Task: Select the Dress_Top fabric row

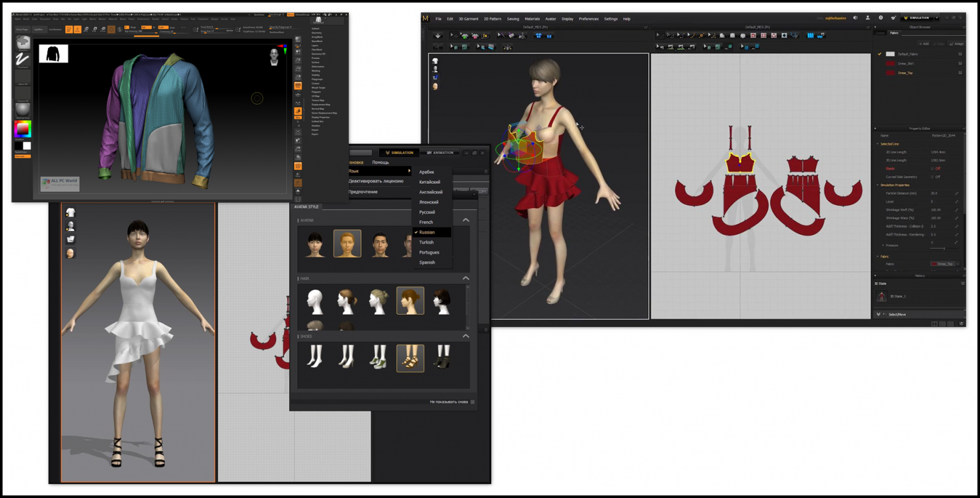Action: [x=920, y=73]
